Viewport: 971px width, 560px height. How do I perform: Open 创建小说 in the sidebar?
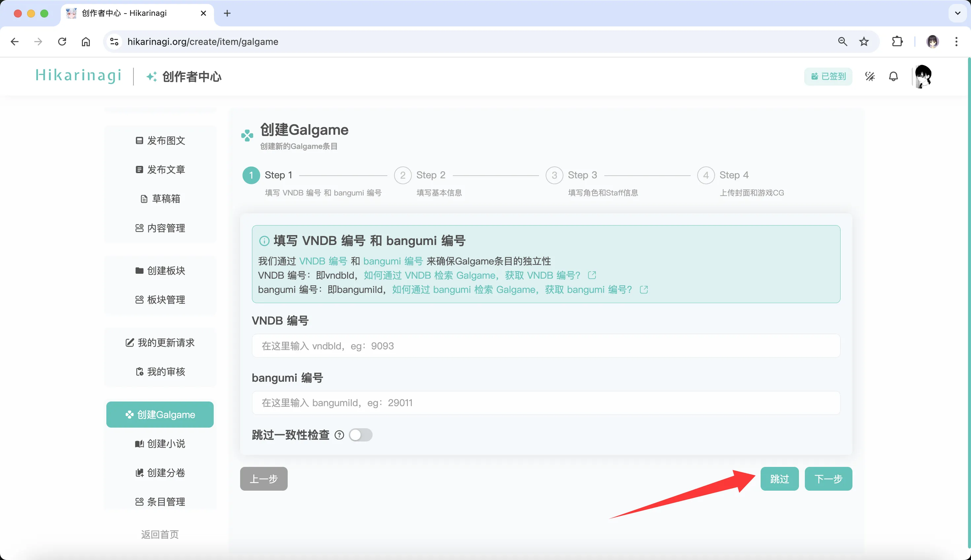coord(160,444)
